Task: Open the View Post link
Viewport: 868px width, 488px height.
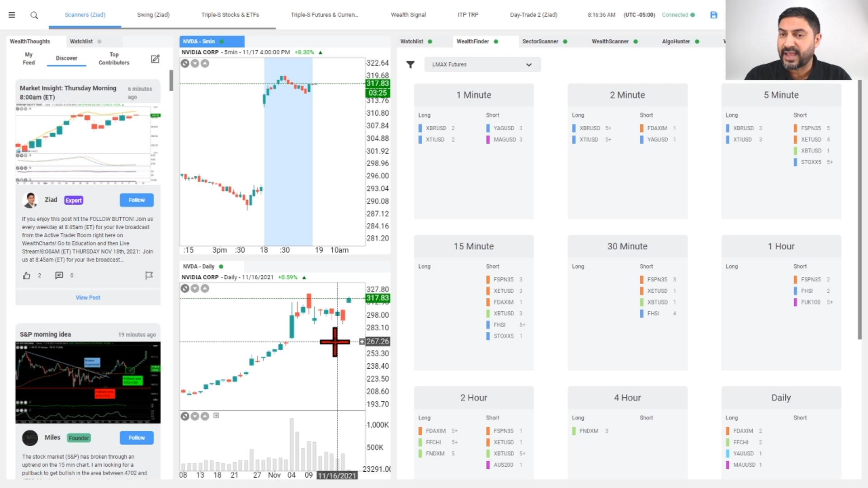Action: tap(88, 298)
